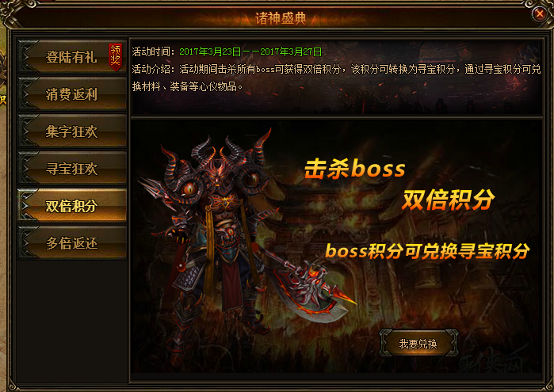This screenshot has height=392, width=554.
Task: Click the orange 击杀boss headline text
Action: [x=354, y=169]
